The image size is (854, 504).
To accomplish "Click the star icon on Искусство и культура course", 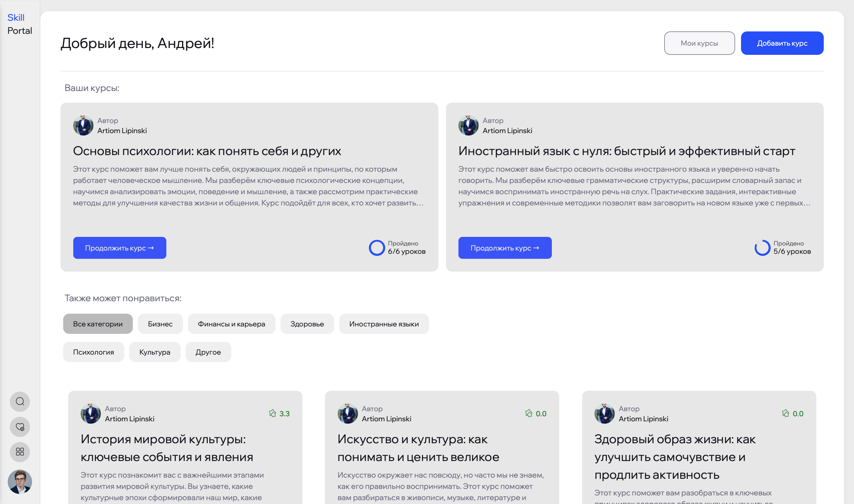I will [529, 414].
